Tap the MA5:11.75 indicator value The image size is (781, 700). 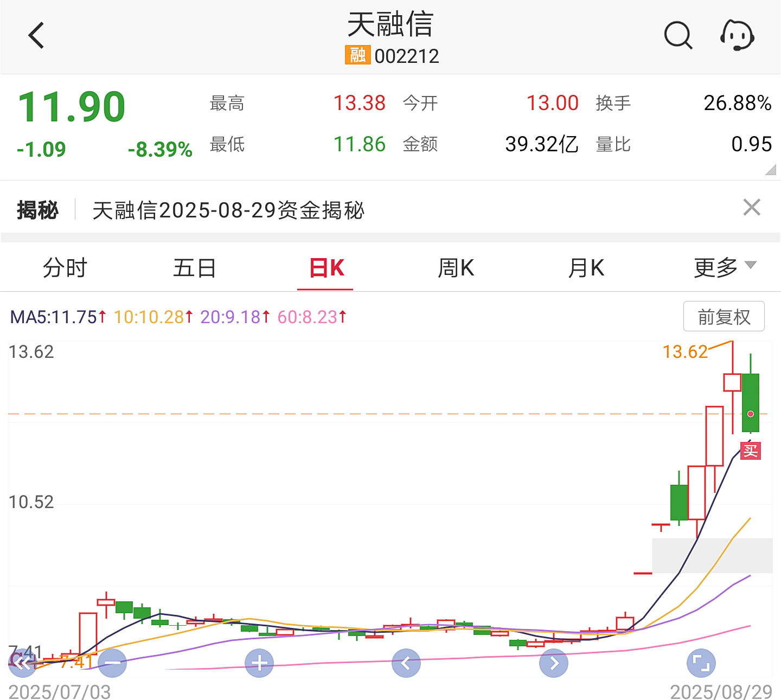click(58, 317)
